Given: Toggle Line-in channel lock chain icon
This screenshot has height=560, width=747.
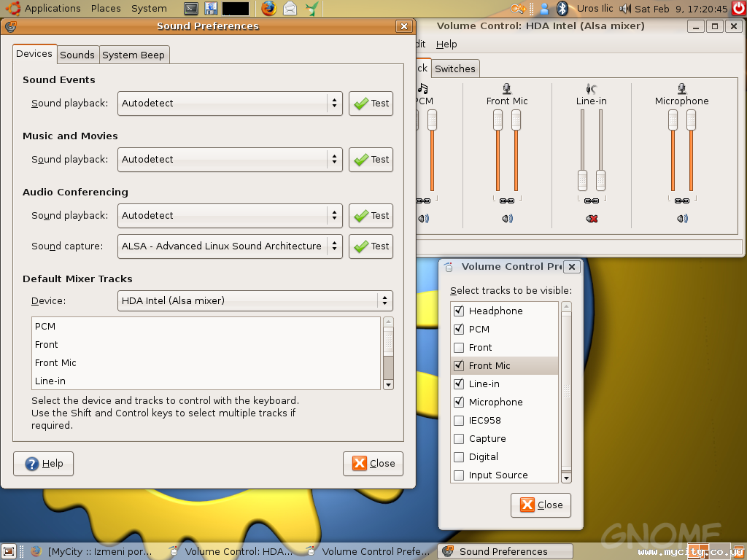Looking at the screenshot, I should pos(591,201).
